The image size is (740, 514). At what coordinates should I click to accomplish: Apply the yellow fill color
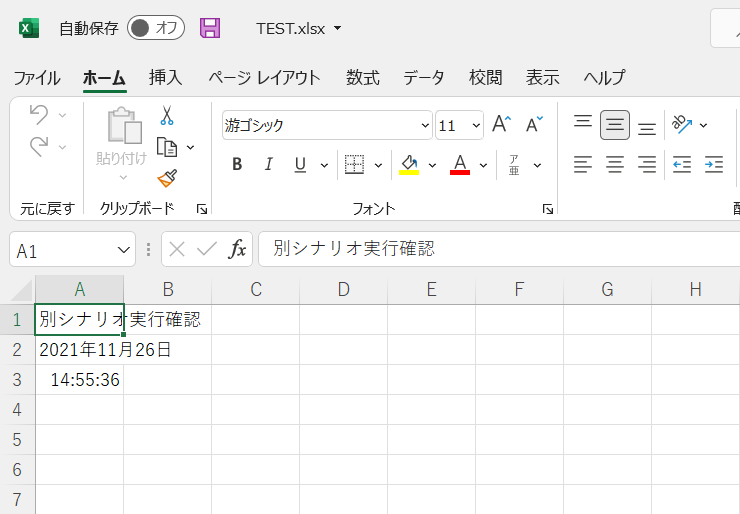point(408,165)
